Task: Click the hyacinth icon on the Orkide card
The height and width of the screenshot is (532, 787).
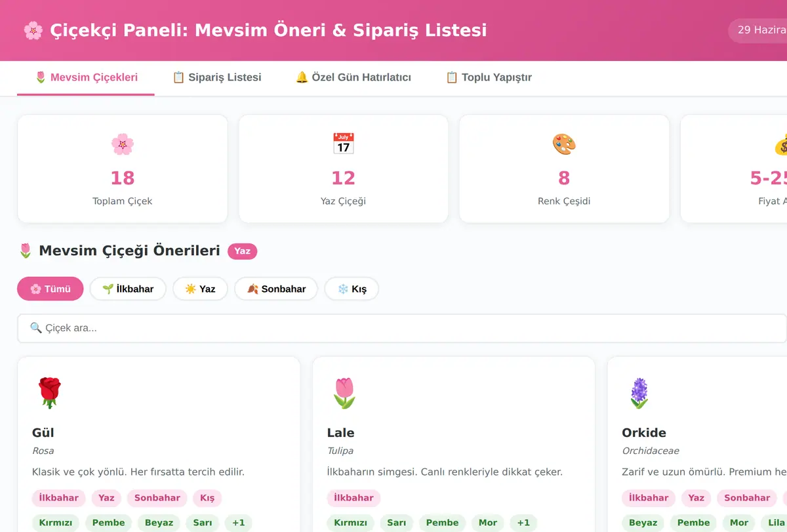Action: click(639, 393)
